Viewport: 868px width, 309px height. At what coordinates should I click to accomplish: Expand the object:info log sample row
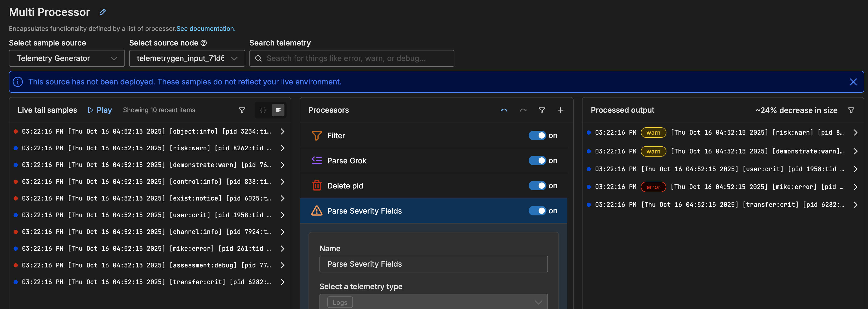(x=282, y=131)
